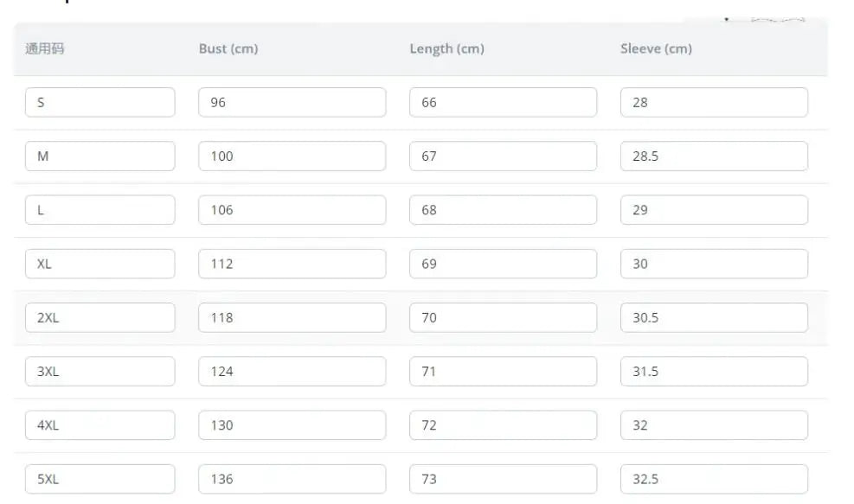Click the Bust (cm) column header
This screenshot has width=854, height=504.
[228, 48]
